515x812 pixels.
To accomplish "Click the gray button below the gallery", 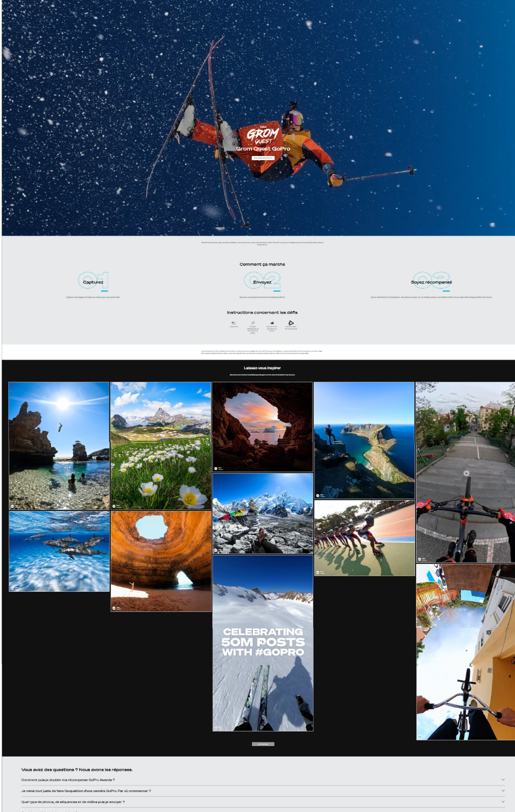I will [263, 744].
